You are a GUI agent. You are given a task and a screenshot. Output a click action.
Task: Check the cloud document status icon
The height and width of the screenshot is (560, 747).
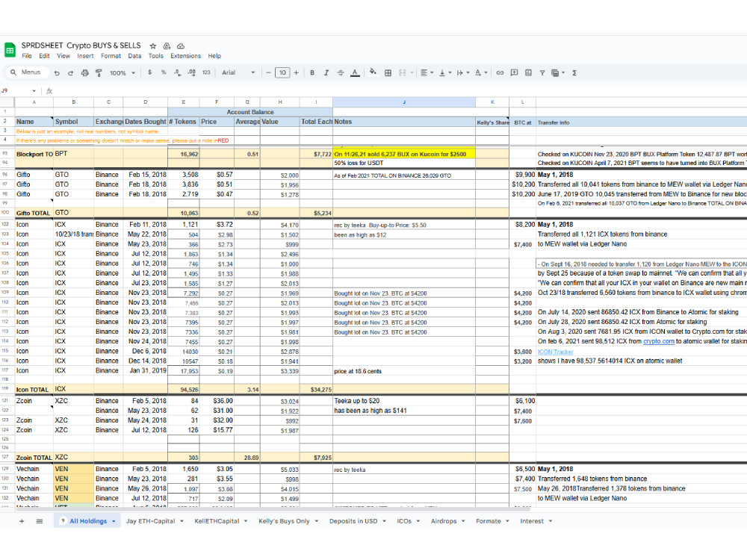point(181,46)
